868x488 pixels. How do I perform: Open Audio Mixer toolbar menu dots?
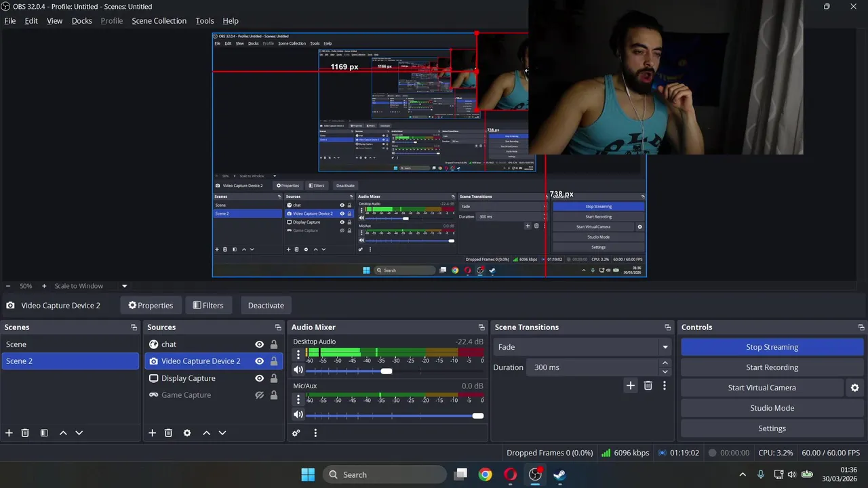coord(315,432)
